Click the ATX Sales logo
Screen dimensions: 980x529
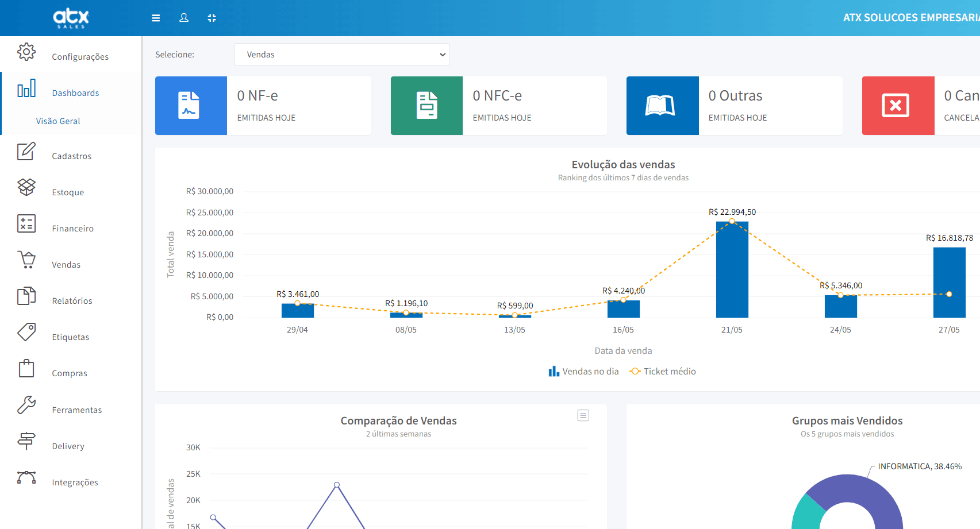(71, 18)
